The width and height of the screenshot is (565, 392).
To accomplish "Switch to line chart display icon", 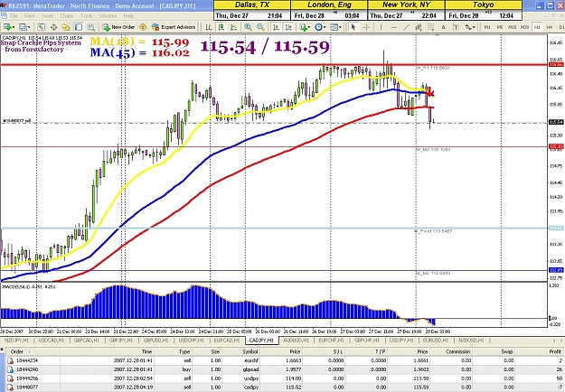I will pyautogui.click(x=233, y=27).
